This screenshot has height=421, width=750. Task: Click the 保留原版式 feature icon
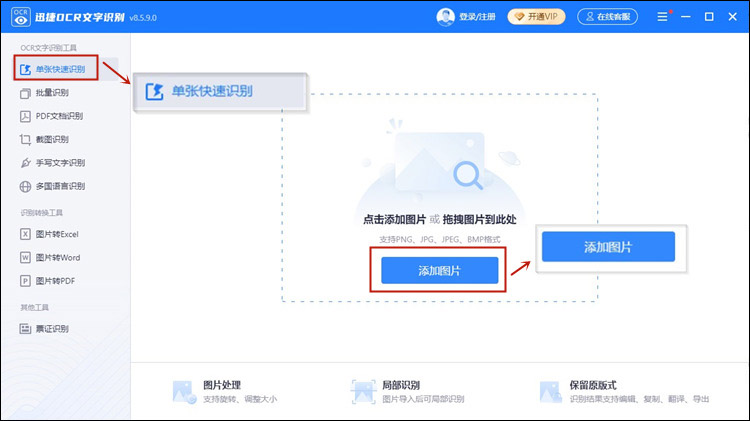pos(550,392)
